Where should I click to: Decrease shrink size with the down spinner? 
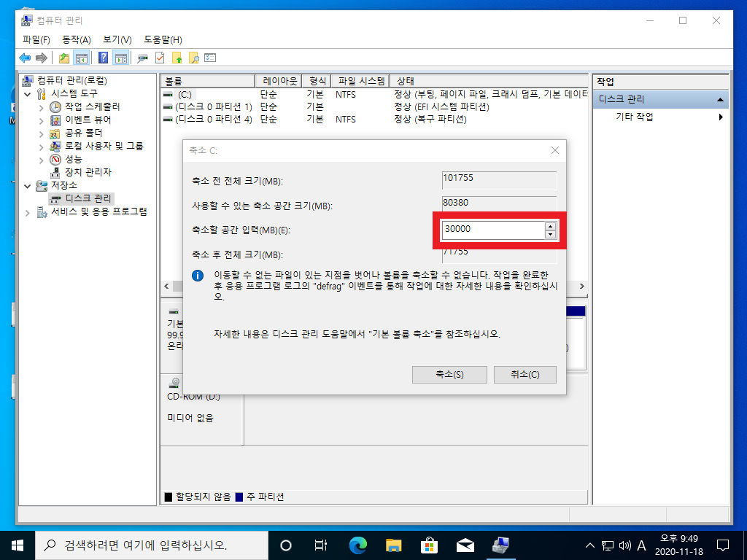pos(550,234)
